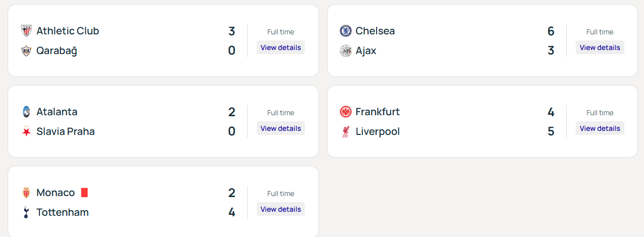
Task: Open details of Frankfurt vs Liverpool match
Action: 600,128
